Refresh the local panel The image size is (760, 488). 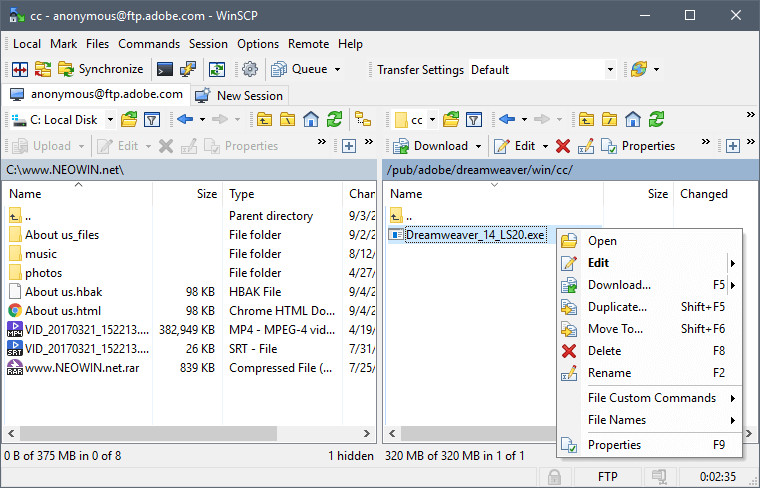[x=334, y=119]
